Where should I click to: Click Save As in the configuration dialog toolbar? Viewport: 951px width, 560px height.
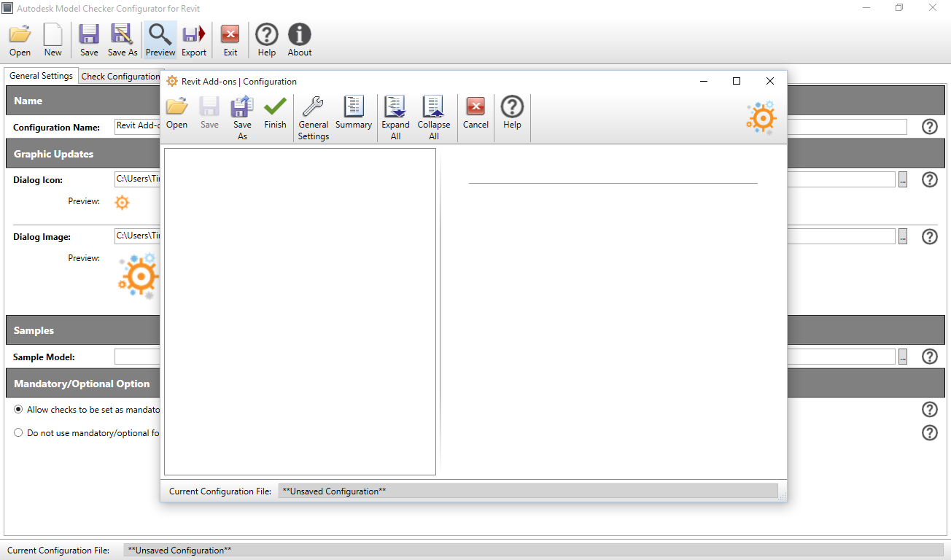pyautogui.click(x=241, y=115)
